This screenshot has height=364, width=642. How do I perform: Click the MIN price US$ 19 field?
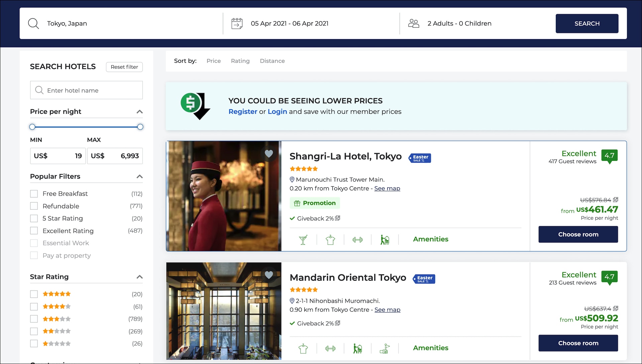click(58, 156)
